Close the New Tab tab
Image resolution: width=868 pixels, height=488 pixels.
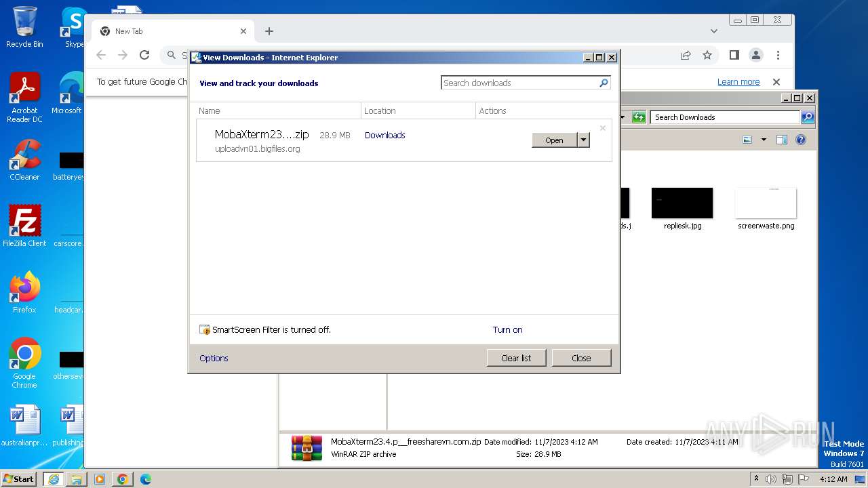pos(243,31)
